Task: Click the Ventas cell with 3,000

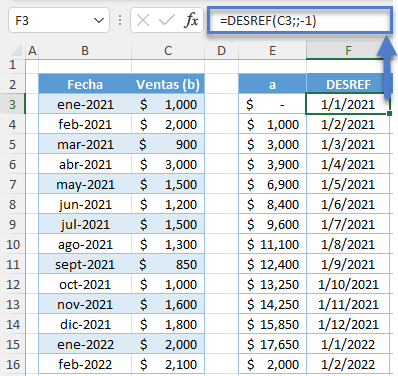Action: 168,164
